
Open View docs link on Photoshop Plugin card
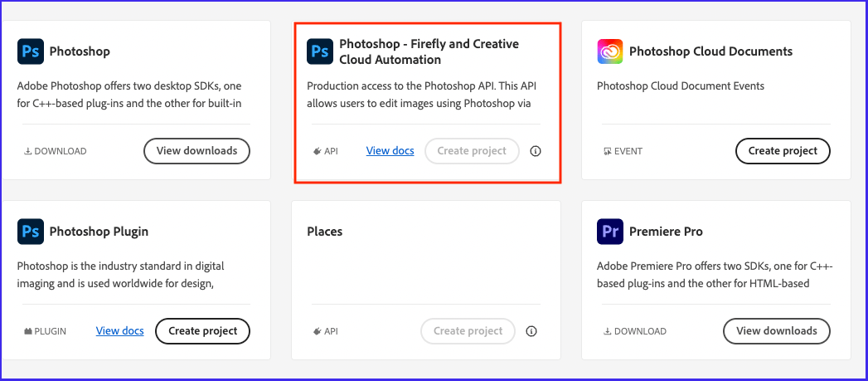click(x=119, y=331)
